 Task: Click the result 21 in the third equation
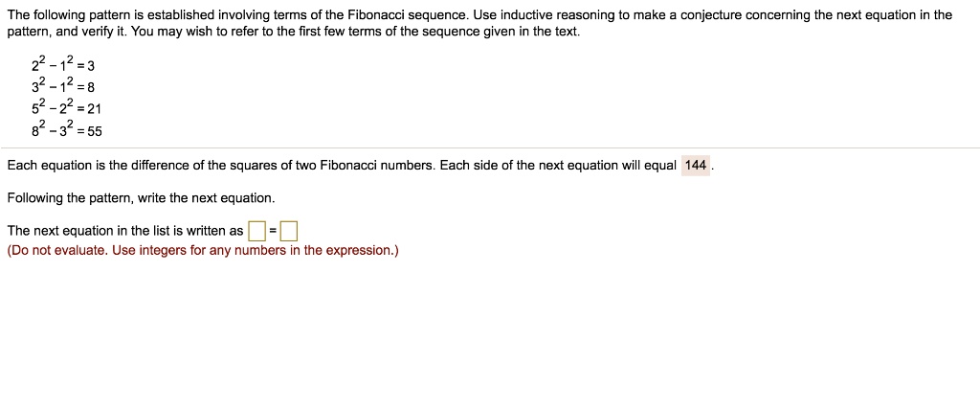click(x=95, y=110)
